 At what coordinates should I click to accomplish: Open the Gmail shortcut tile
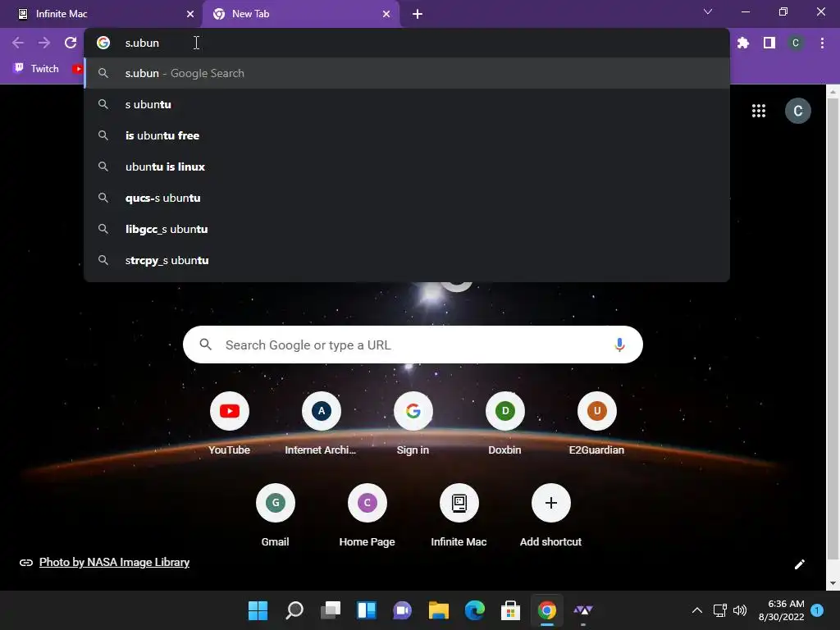(276, 515)
